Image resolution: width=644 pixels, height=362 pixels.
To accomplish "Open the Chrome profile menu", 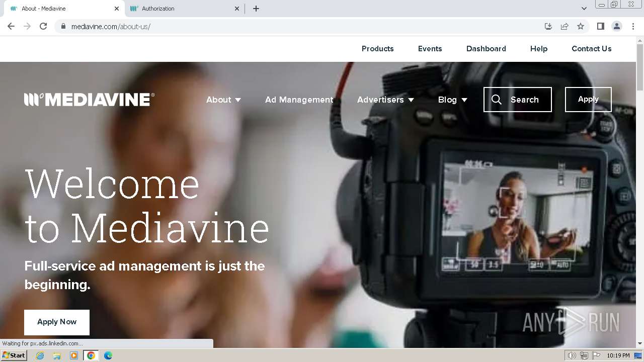I will 617,26.
